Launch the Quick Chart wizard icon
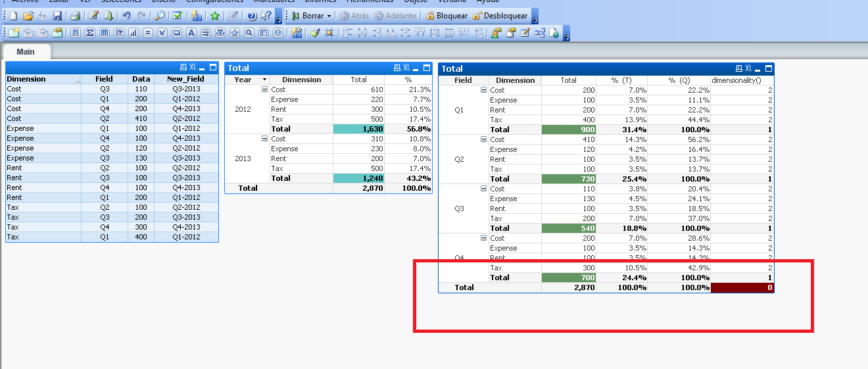Viewport: 868px width, 369px height. click(197, 16)
